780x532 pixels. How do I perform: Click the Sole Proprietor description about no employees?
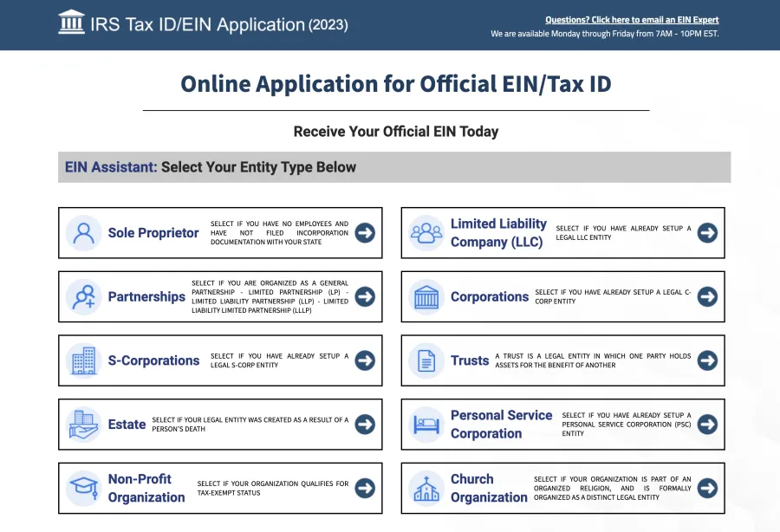tap(280, 233)
